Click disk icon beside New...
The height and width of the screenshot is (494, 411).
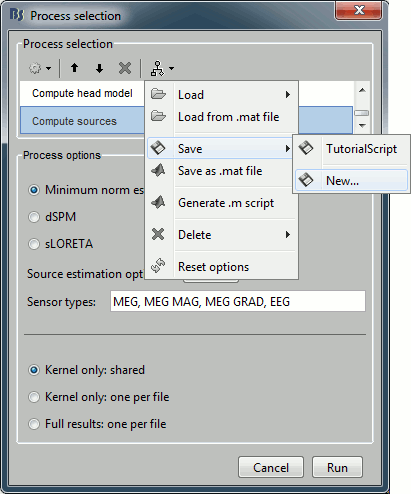pyautogui.click(x=306, y=180)
